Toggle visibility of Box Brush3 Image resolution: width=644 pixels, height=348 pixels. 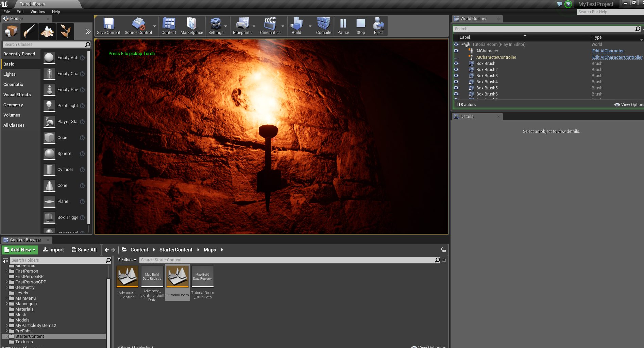[456, 76]
